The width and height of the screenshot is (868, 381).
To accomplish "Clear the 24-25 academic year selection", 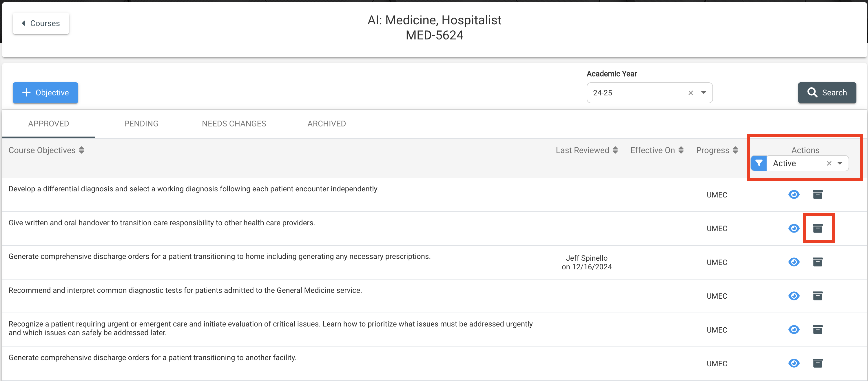I will 690,93.
